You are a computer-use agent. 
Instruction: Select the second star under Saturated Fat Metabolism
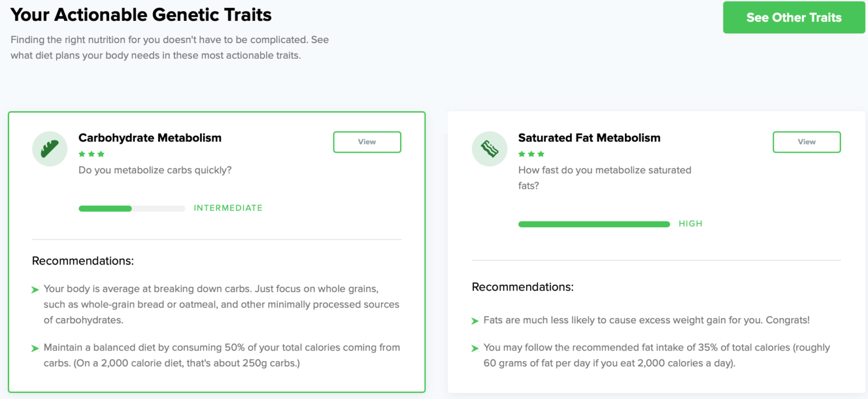click(531, 154)
